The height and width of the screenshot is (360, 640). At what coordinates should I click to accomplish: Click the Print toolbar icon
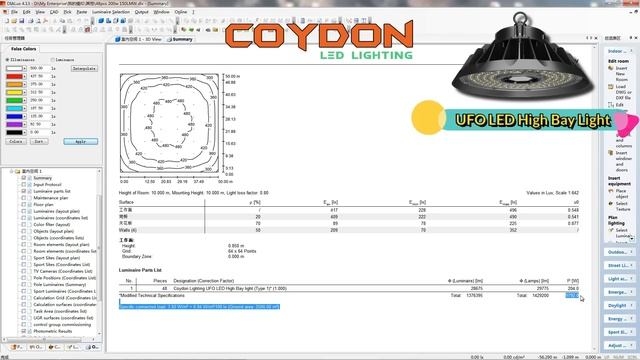31,20
